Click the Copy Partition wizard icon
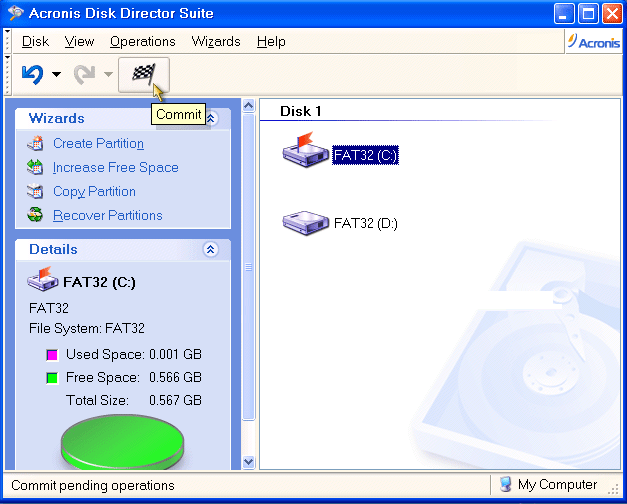Viewport: 627px width, 504px height. [x=36, y=192]
